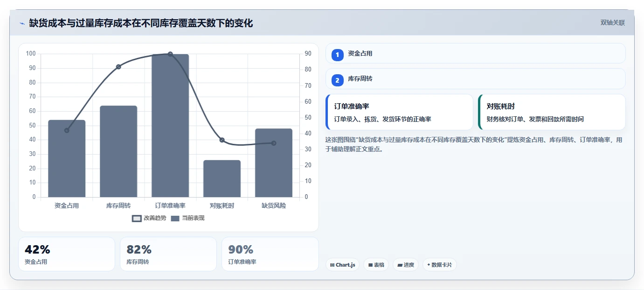Click the 当前表现 legend color box
This screenshot has height=290, width=644.
[x=175, y=219]
